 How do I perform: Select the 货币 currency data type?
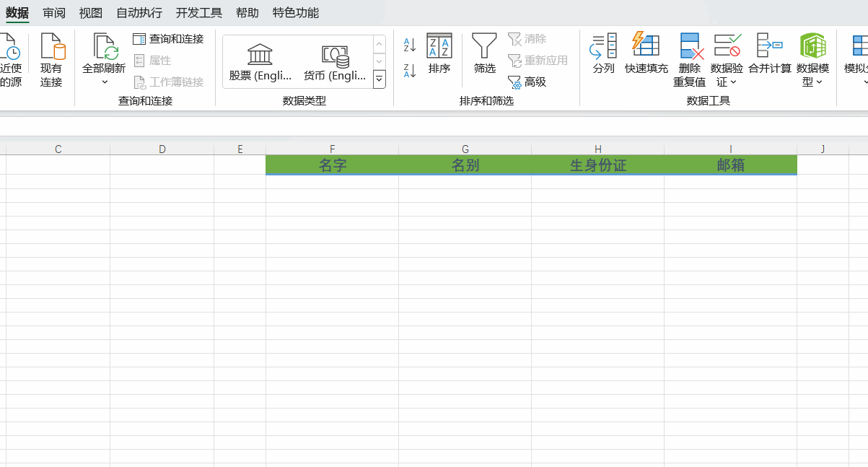tap(335, 62)
